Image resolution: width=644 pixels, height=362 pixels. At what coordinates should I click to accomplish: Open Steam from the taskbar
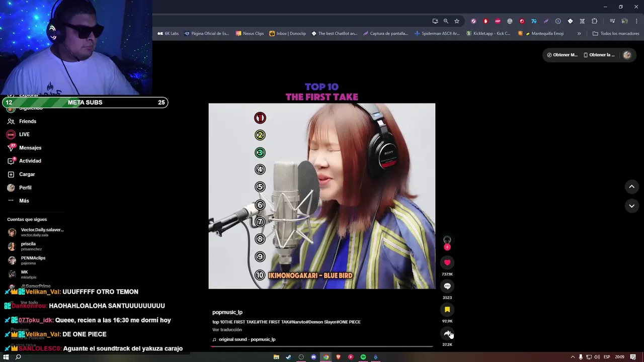click(x=288, y=357)
